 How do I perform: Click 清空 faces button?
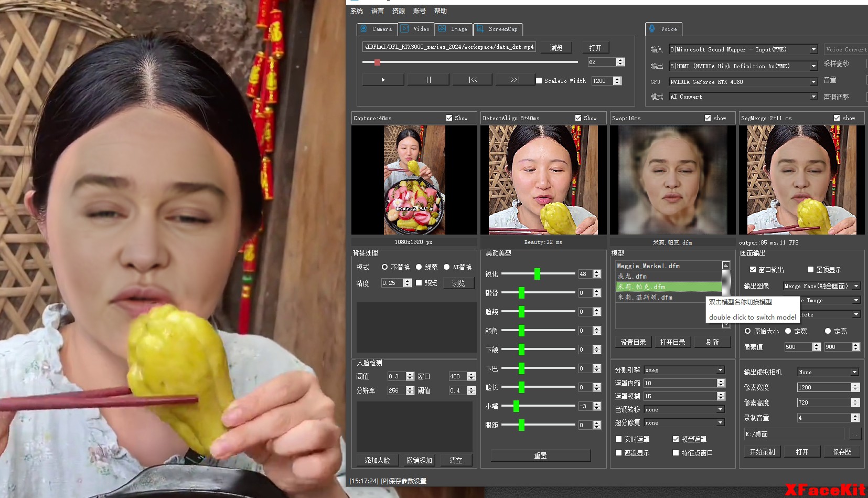pos(456,460)
